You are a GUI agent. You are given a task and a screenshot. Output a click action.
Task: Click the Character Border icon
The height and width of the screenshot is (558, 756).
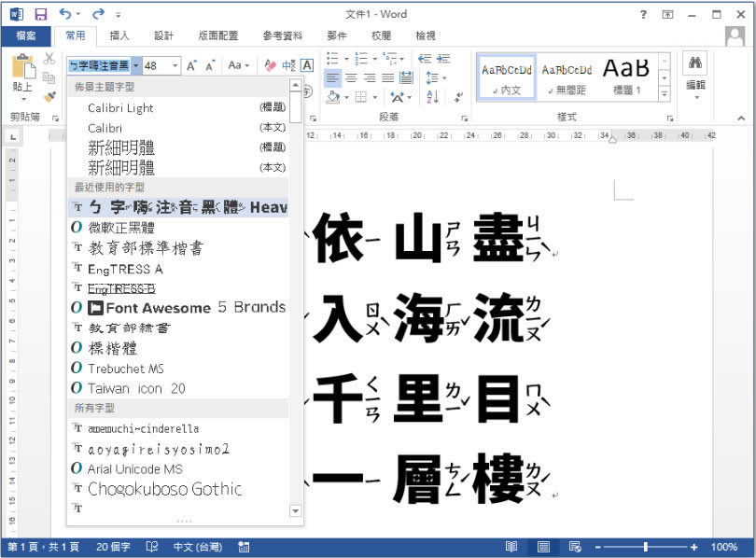click(x=308, y=65)
